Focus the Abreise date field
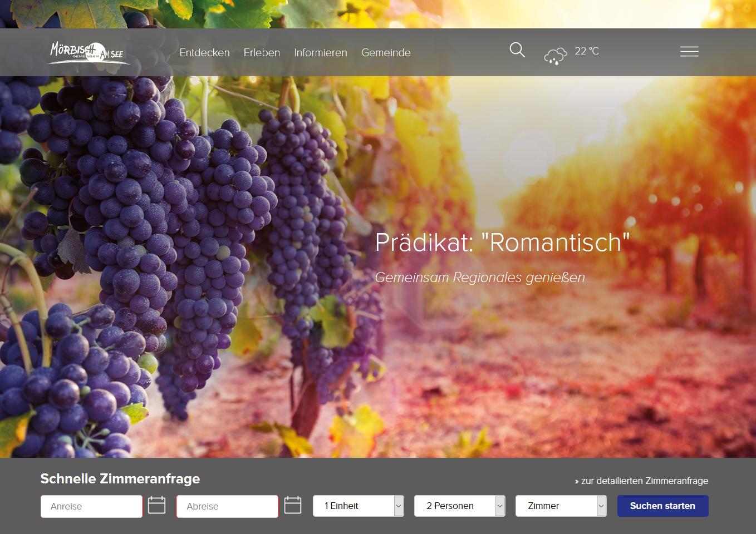The height and width of the screenshot is (534, 756). click(227, 506)
